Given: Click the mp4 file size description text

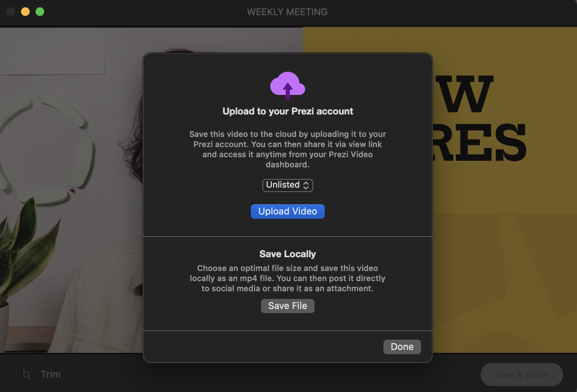Looking at the screenshot, I should point(287,278).
